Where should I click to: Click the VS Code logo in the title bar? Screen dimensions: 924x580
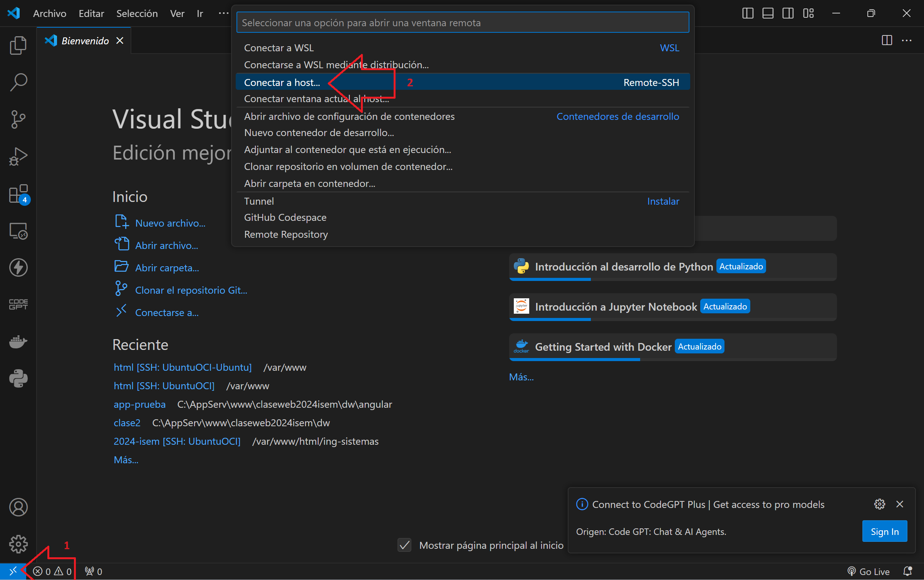click(13, 13)
